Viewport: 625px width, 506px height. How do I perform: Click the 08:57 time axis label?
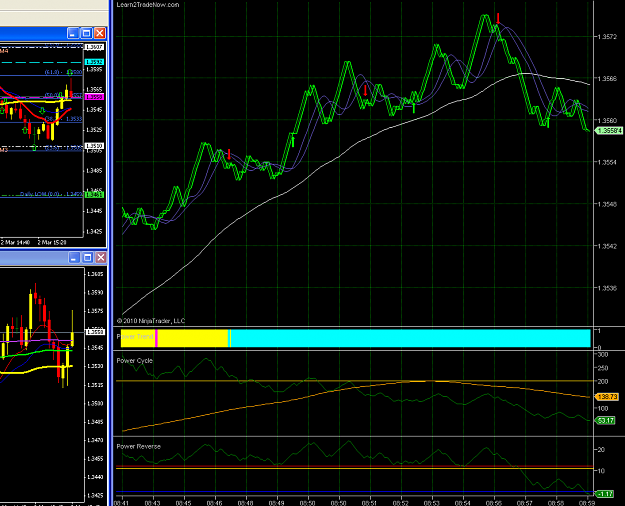point(525,503)
